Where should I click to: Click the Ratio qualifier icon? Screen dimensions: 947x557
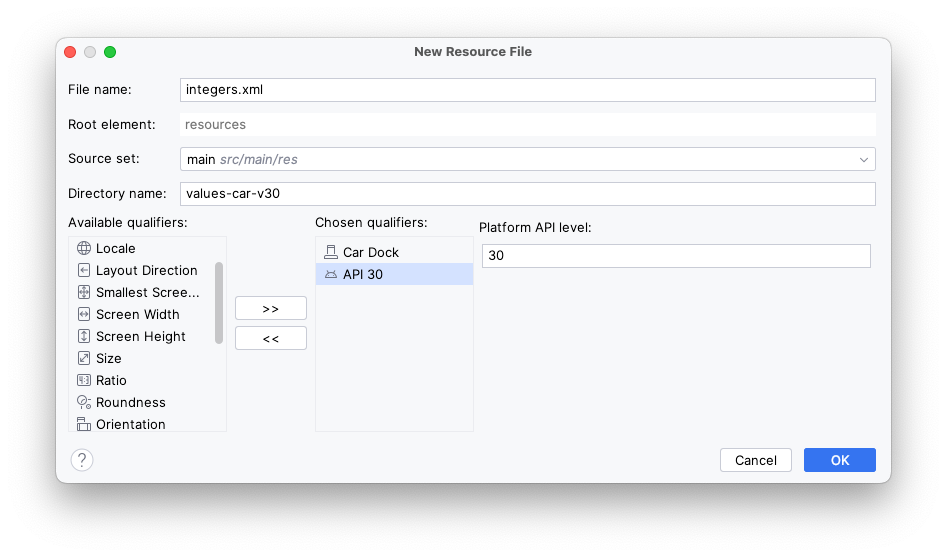[84, 380]
